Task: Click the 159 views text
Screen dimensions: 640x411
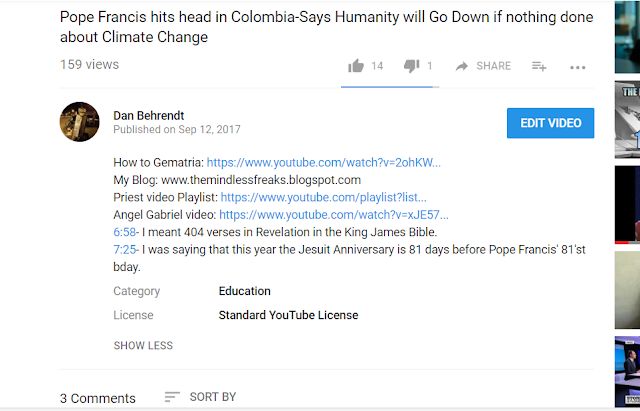Action: [x=89, y=64]
